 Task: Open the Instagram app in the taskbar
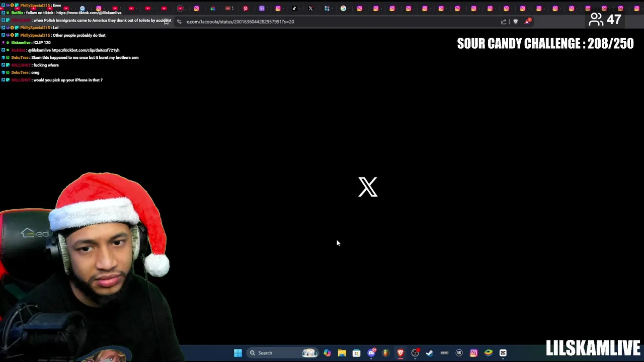tap(473, 353)
